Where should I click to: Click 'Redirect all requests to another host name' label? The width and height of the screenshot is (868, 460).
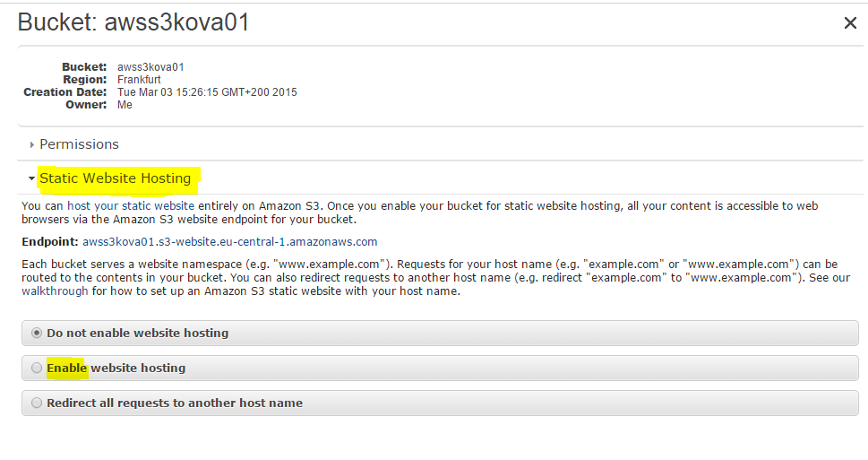point(175,403)
